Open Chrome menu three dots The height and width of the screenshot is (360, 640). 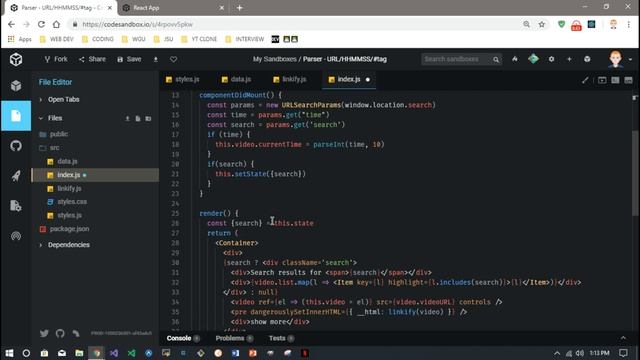click(x=629, y=24)
